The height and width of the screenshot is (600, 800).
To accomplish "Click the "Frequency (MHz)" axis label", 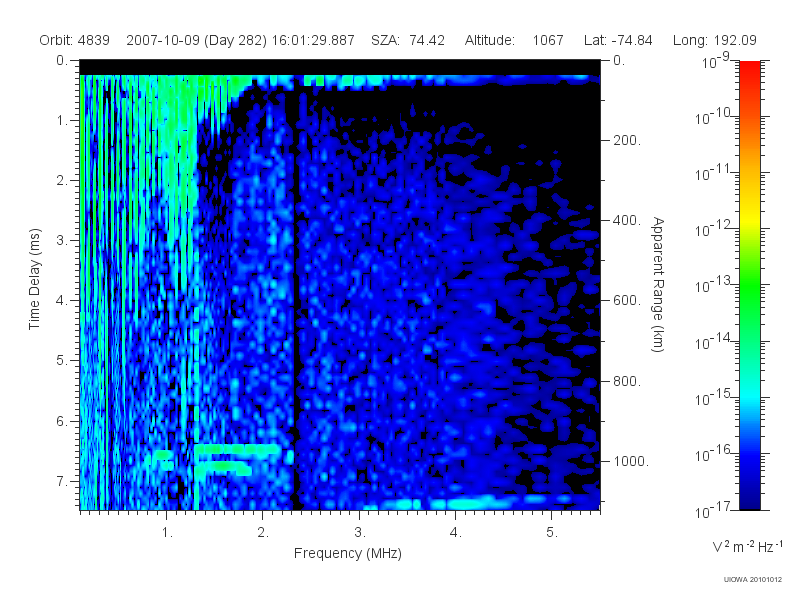I will click(x=347, y=553).
